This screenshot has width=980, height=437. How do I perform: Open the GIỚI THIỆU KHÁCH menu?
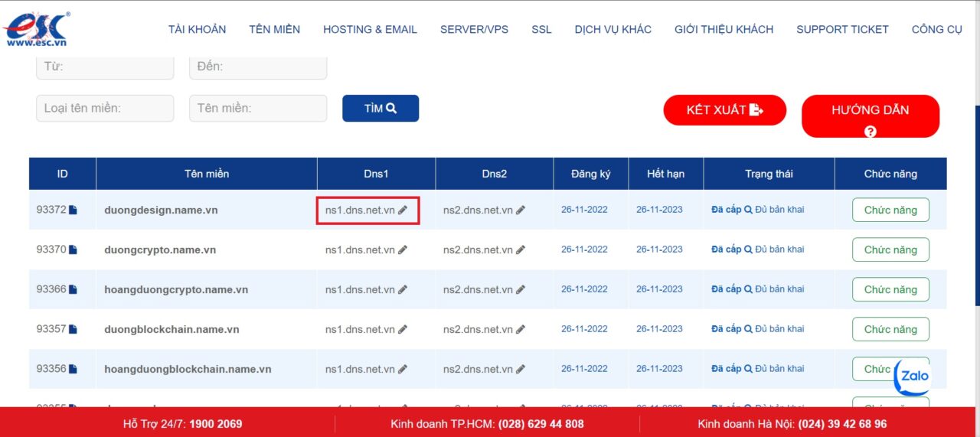click(724, 30)
